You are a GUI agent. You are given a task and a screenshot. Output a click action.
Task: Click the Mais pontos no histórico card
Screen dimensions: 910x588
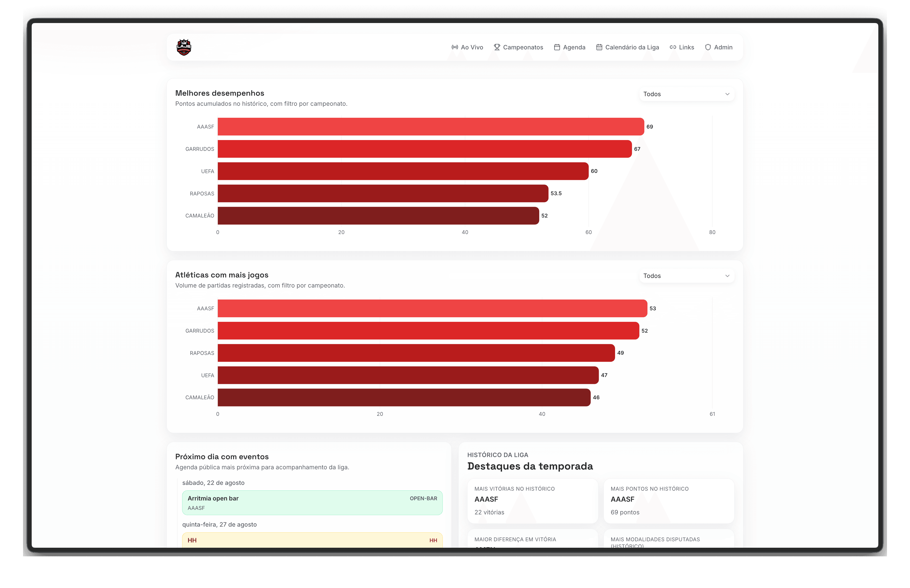point(669,501)
